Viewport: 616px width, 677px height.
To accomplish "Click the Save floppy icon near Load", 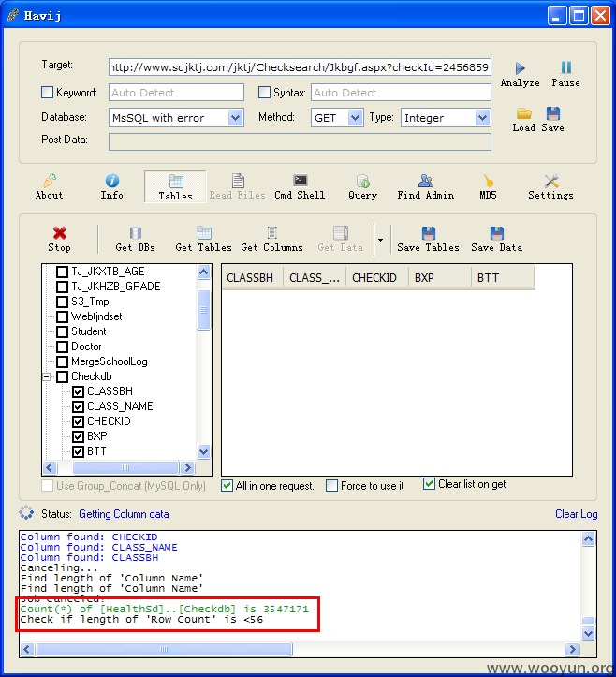I will pos(553,113).
